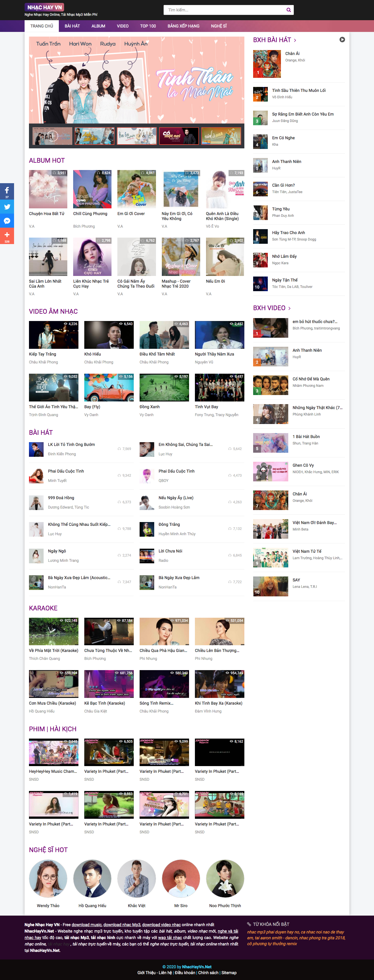Viewport: 374px width, 980px height.
Task: Click the tag icon beside Từ Khóa Nổi Bật
Action: [249, 924]
